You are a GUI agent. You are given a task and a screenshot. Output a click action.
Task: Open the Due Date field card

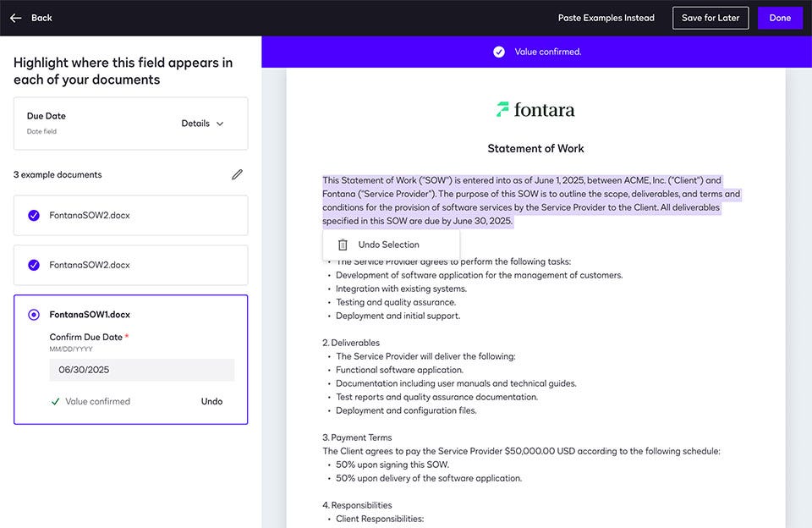130,123
